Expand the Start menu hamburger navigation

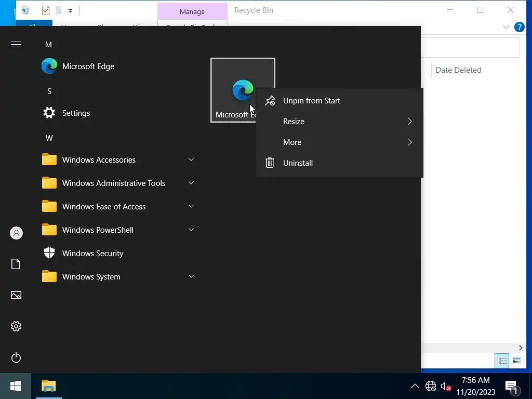pyautogui.click(x=16, y=45)
